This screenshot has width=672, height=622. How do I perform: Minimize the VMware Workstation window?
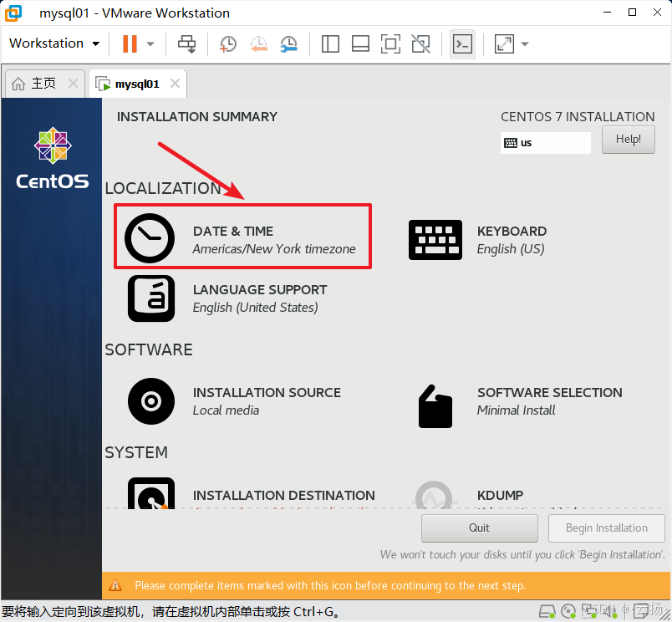(x=607, y=13)
